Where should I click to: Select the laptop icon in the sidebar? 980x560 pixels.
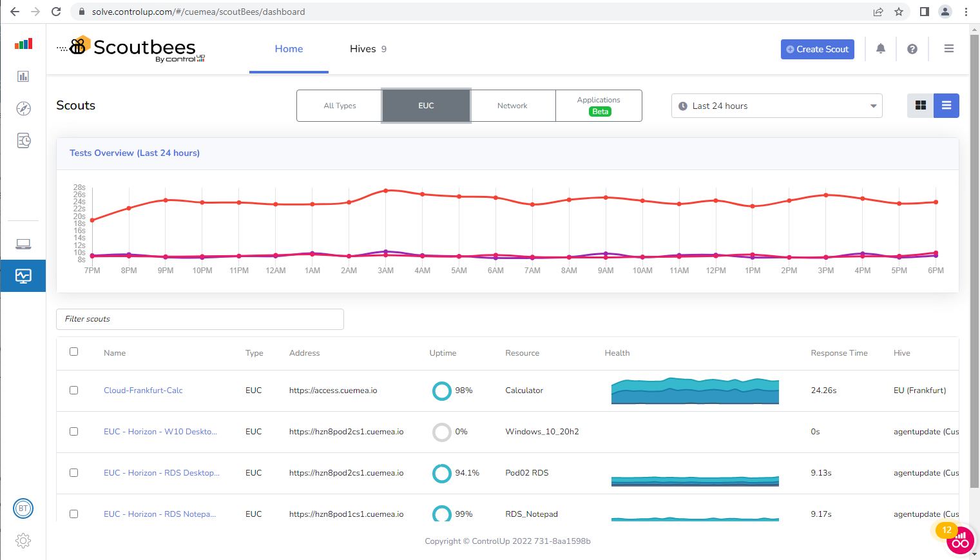click(x=23, y=244)
